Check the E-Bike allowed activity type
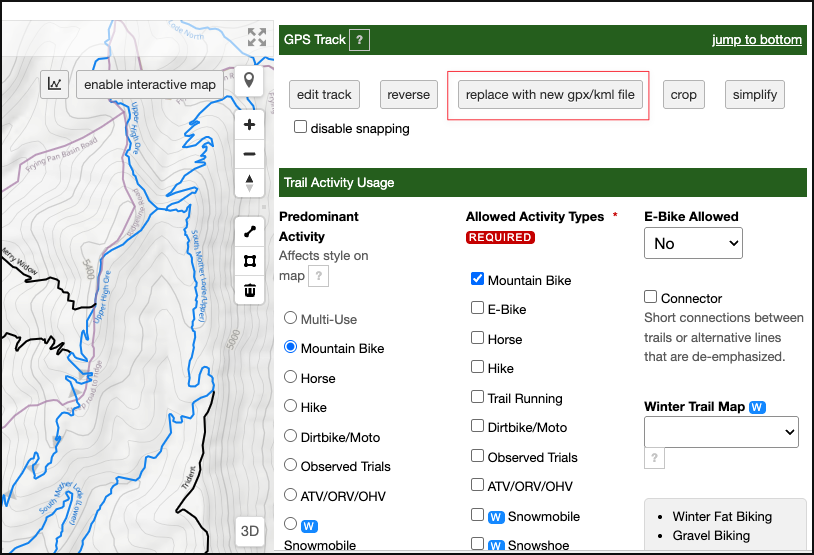Viewport: 814px width, 555px height. [478, 309]
